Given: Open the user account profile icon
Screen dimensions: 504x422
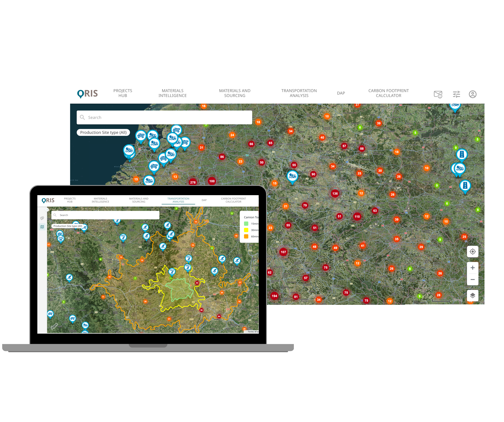Looking at the screenshot, I should [472, 94].
